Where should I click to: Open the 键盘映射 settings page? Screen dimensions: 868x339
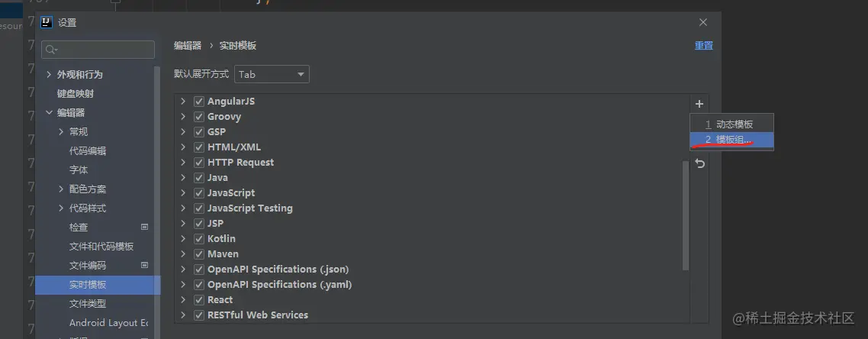[76, 94]
